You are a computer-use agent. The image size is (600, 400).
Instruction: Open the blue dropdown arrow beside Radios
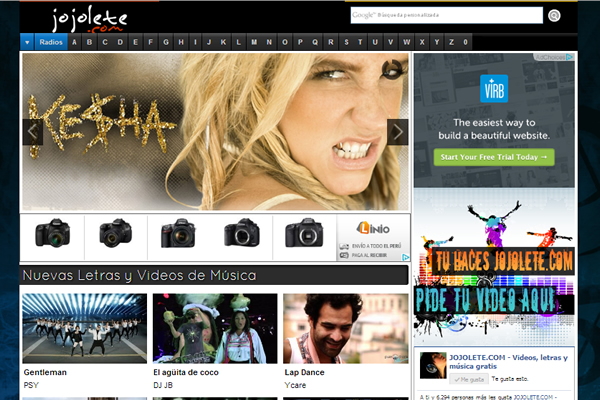27,42
